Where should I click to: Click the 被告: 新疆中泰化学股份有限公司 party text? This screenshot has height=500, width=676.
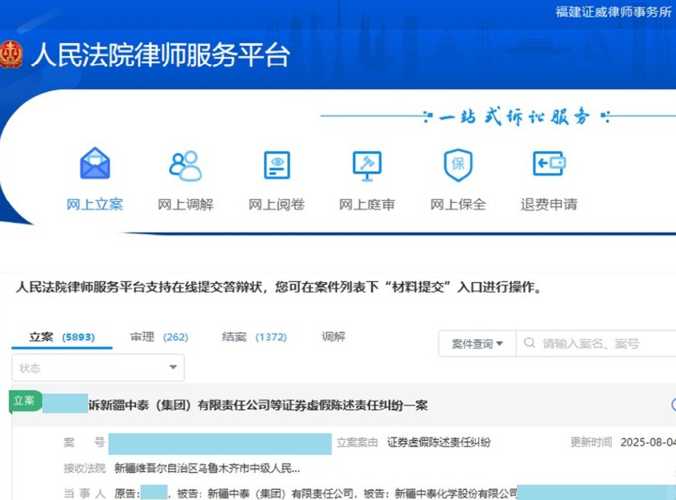[x=440, y=493]
